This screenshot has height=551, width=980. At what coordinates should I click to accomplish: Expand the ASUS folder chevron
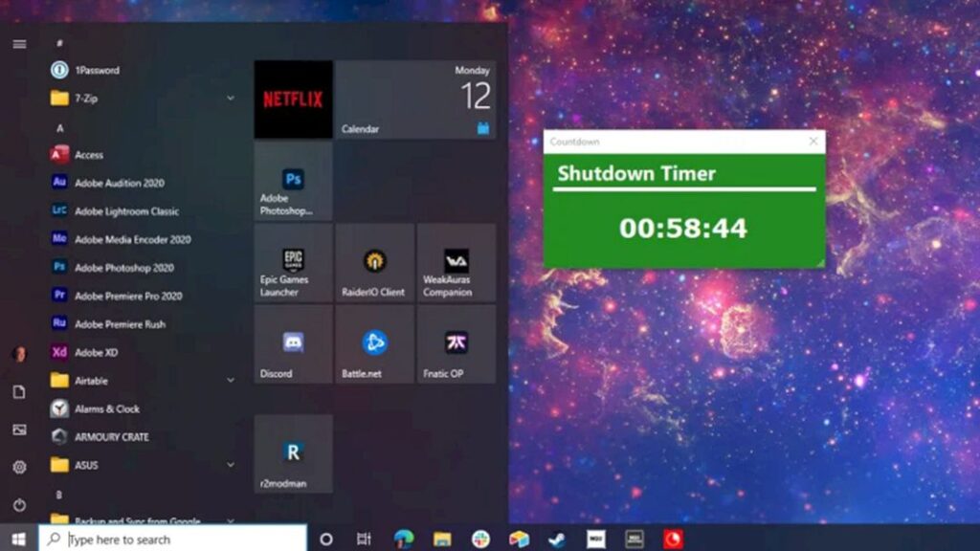tap(231, 465)
